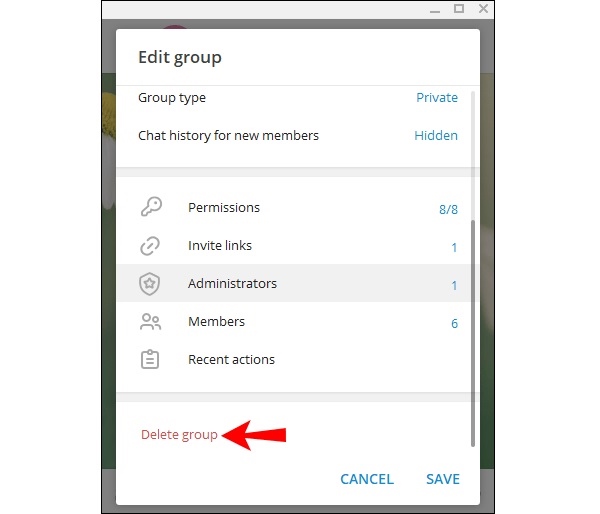
Task: Open the Administrators list
Action: coord(232,284)
